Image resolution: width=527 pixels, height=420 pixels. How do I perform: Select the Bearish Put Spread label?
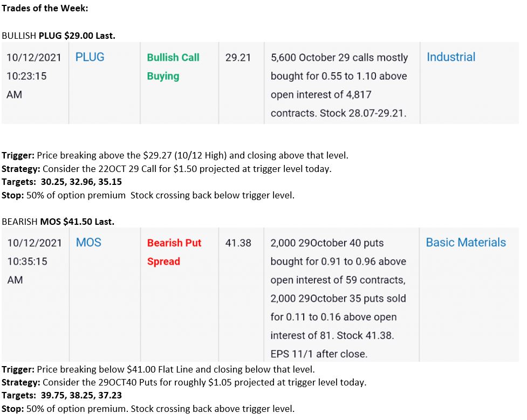tap(174, 252)
